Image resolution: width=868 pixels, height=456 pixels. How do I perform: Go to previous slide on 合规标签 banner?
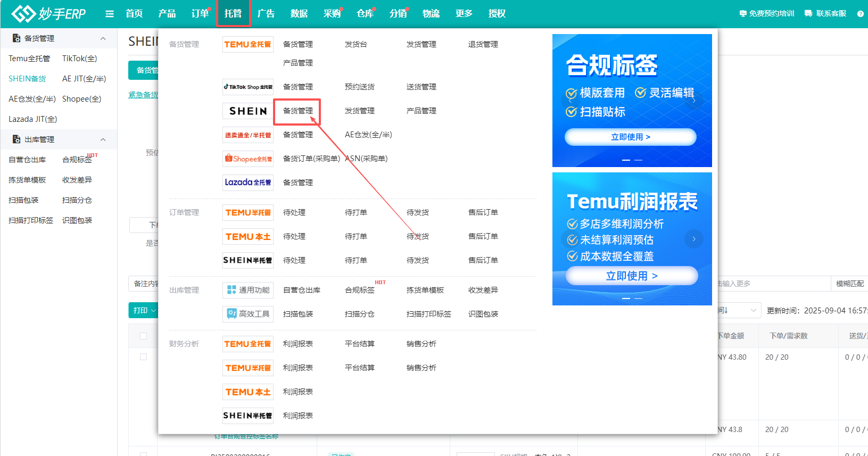[570, 100]
